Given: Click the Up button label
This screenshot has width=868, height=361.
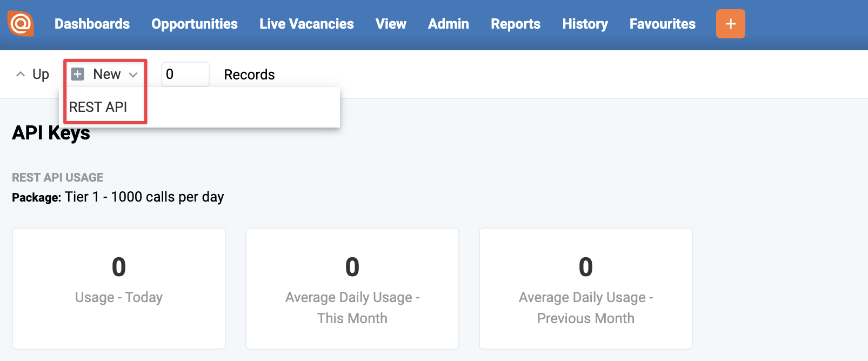Looking at the screenshot, I should [41, 74].
